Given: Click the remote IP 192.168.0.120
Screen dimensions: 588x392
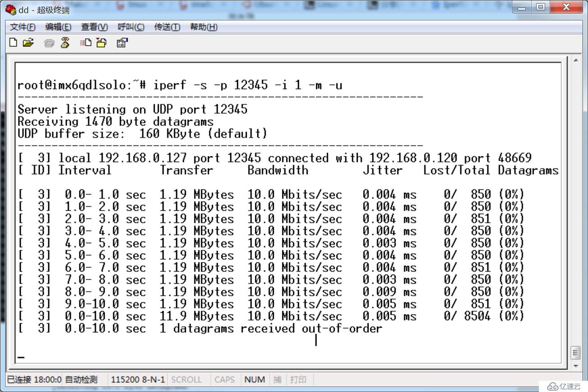Looking at the screenshot, I should (x=413, y=158).
